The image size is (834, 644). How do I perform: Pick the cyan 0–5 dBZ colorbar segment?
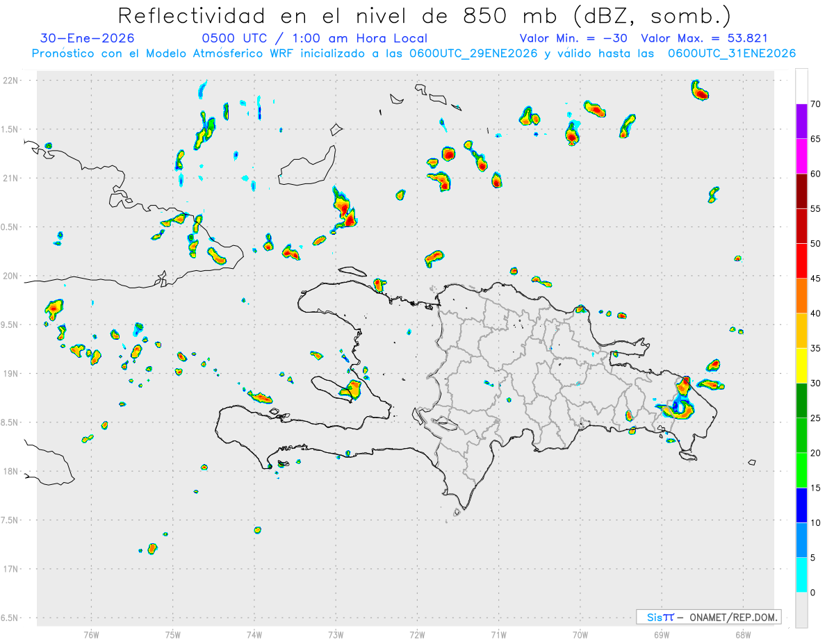pos(801,575)
